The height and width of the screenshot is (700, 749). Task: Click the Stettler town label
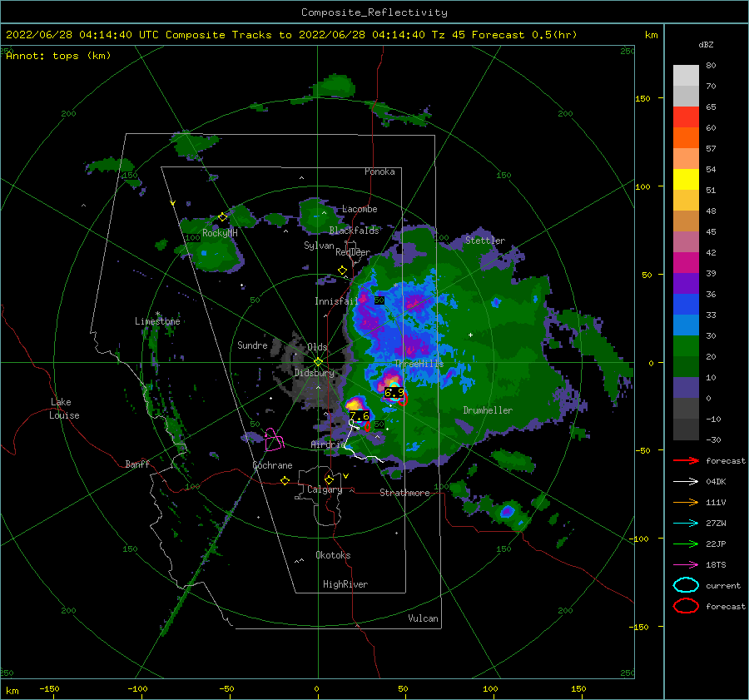(x=485, y=241)
